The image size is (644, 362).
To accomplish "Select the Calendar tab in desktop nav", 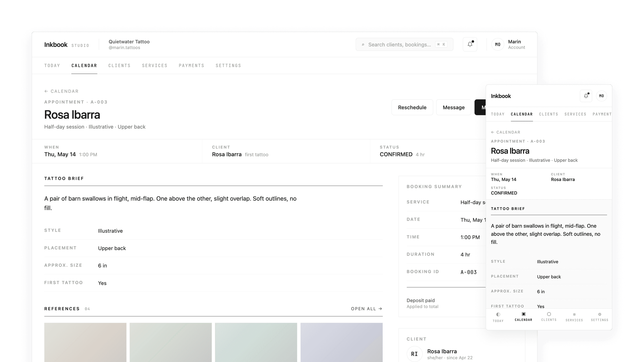I will click(84, 65).
